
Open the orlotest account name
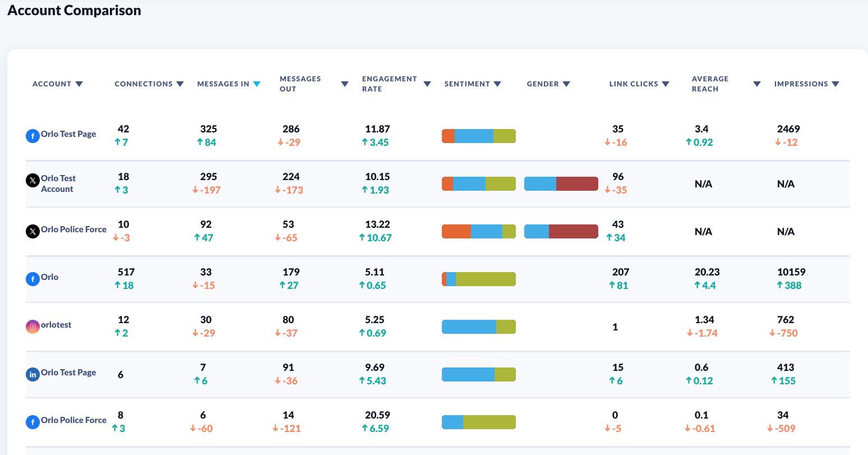click(56, 325)
